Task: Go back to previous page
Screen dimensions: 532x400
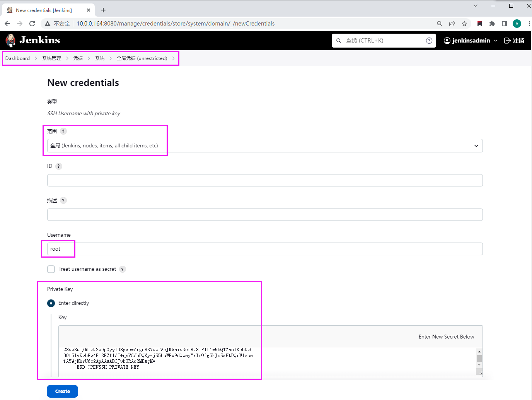Action: click(7, 24)
